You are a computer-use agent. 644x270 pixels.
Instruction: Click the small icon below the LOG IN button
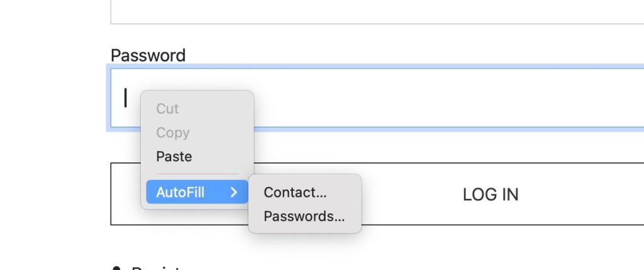point(116,267)
